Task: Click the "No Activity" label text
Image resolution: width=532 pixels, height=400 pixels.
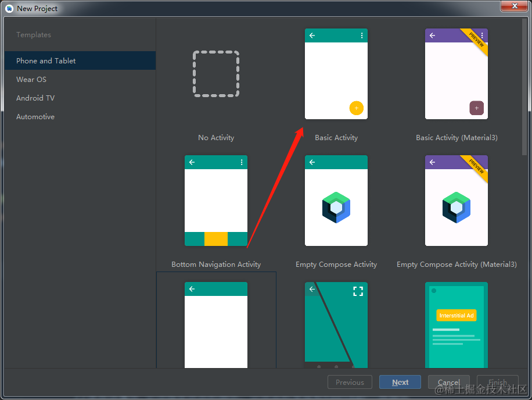Action: 216,138
